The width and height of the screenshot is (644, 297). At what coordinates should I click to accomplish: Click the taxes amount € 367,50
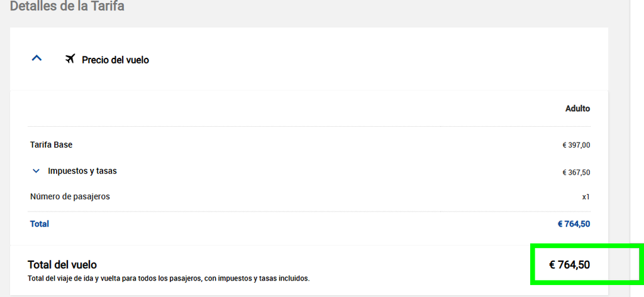pos(576,173)
